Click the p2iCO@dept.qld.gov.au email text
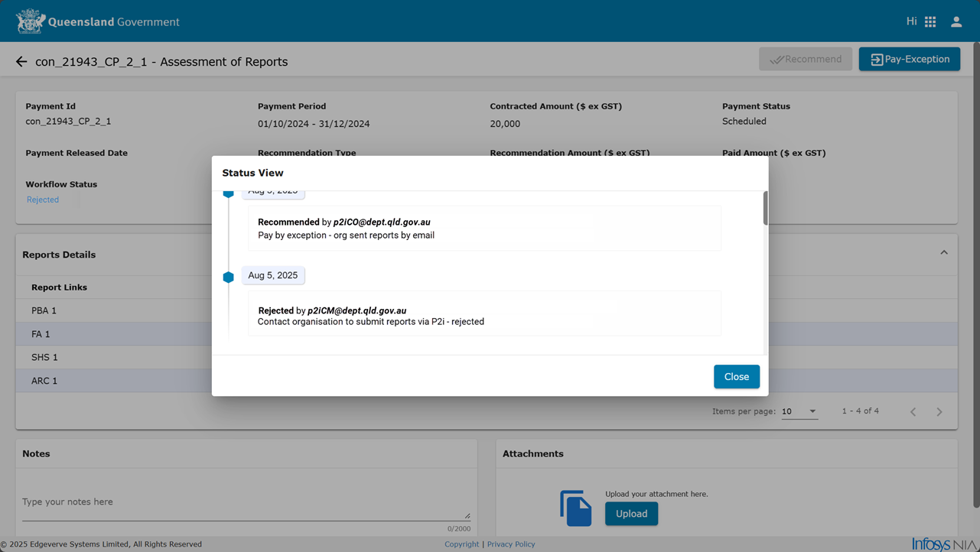This screenshot has width=980, height=552. coord(382,222)
